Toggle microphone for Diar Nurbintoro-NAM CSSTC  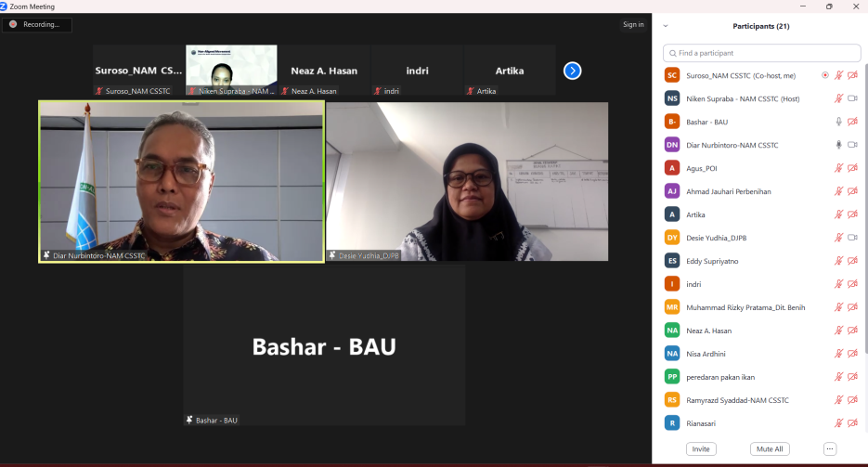(x=838, y=145)
